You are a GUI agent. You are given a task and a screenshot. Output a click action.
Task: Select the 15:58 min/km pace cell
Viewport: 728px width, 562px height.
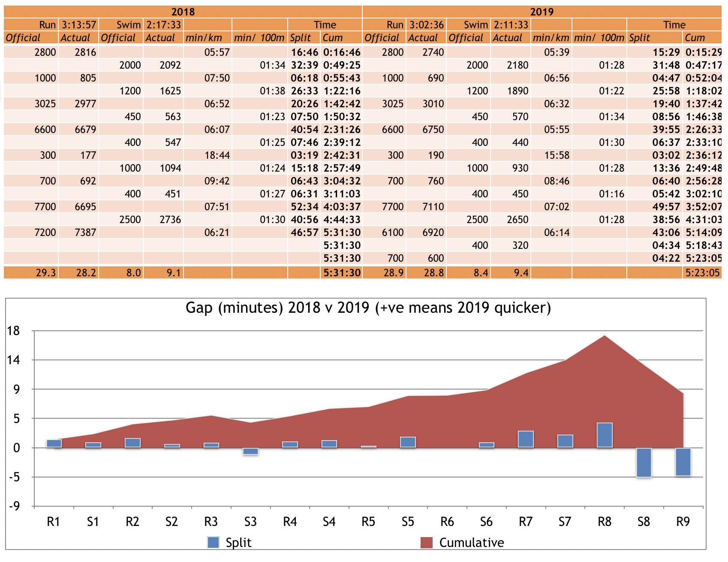(557, 155)
